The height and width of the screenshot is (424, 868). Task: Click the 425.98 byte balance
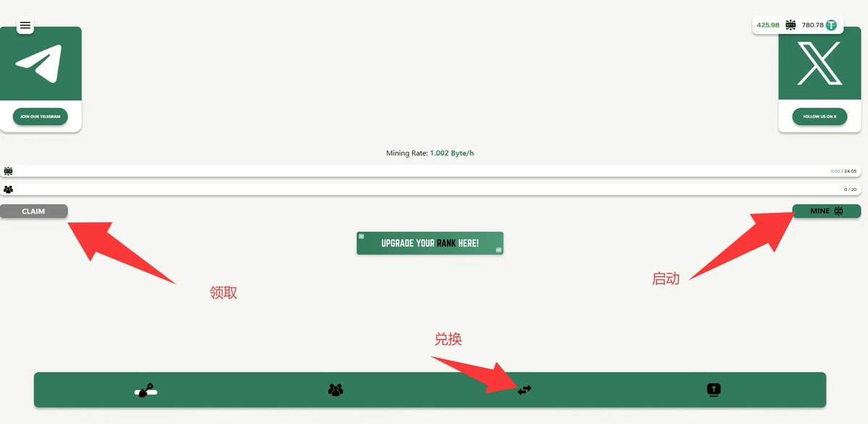pyautogui.click(x=768, y=25)
